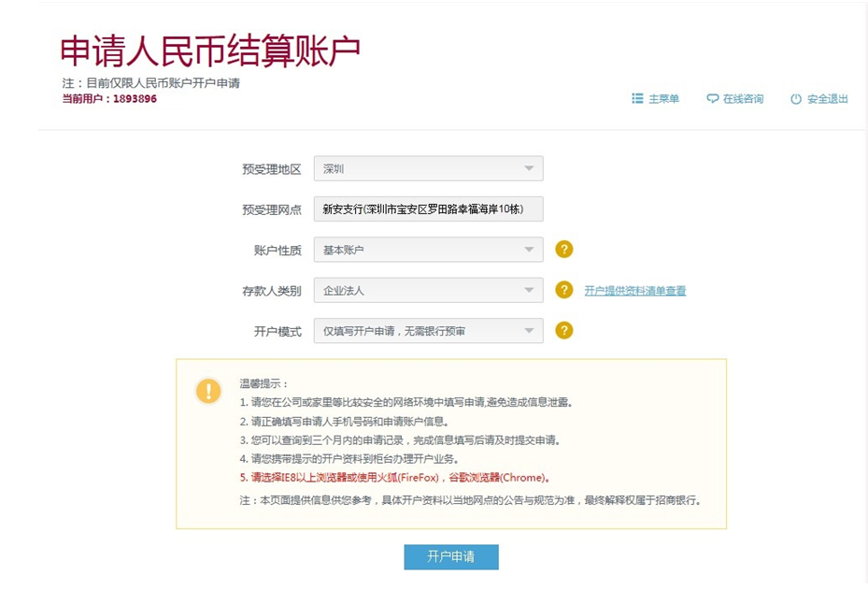Expand the 开户模式 dropdown

pos(428,331)
